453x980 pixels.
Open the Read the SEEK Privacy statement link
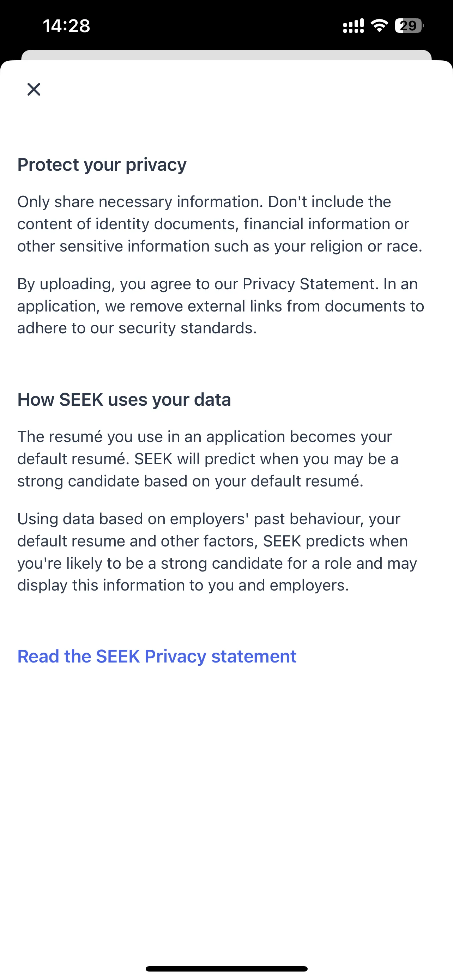157,656
